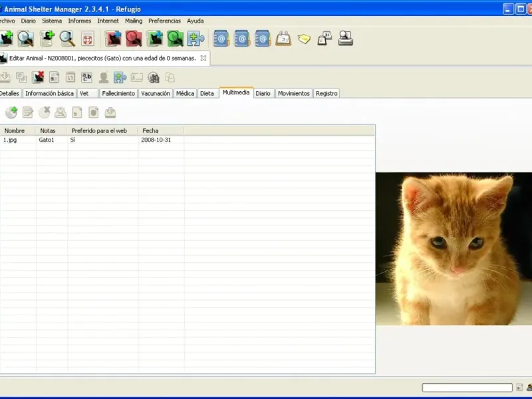Click puzzle piece icon in main toolbar

[196, 39]
